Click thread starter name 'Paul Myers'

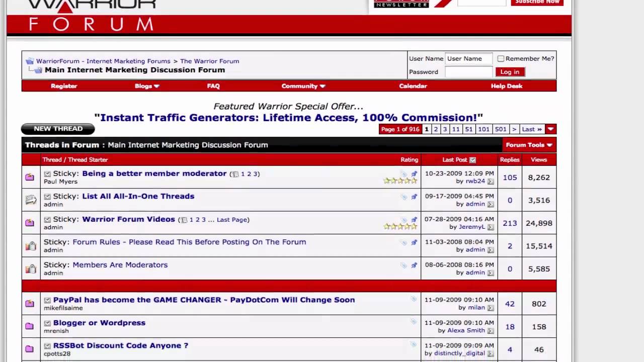(x=60, y=182)
